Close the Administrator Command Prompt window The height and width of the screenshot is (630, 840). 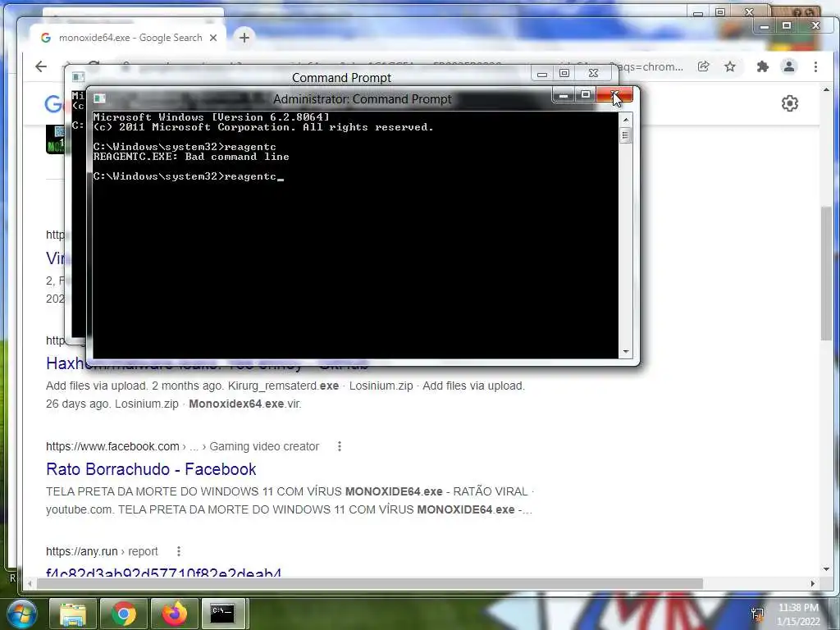(x=614, y=95)
